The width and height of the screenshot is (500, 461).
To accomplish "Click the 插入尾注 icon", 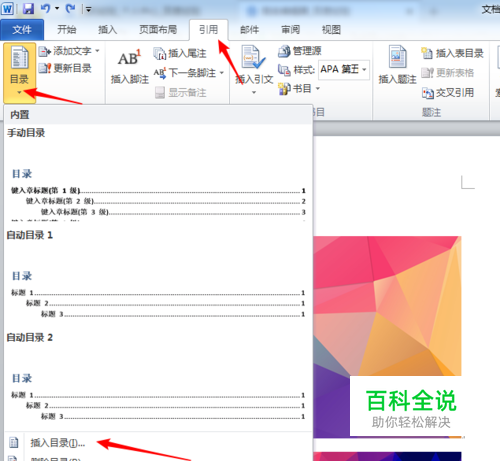I will coord(160,53).
